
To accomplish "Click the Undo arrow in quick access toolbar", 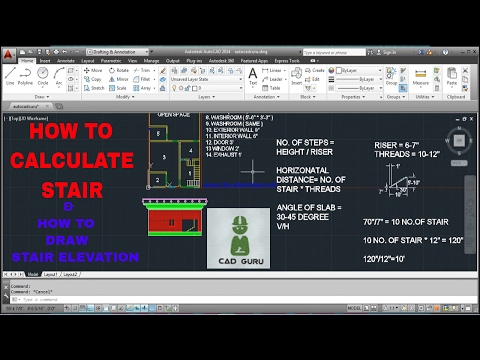I will [x=64, y=52].
